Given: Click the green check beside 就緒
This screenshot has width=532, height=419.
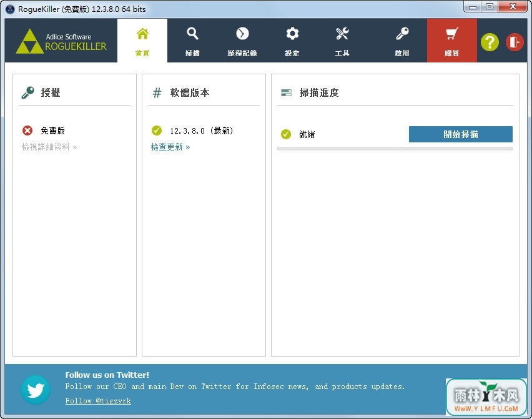Looking at the screenshot, I should 286,134.
